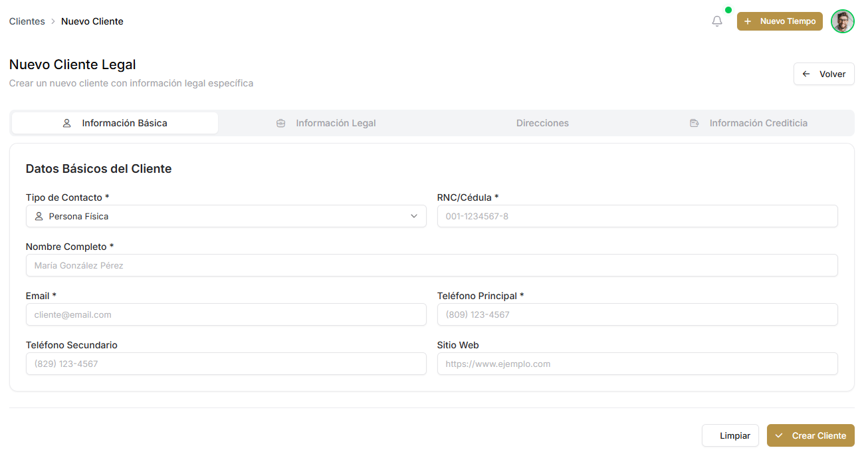This screenshot has height=460, width=868.
Task: Click the card icon on Información Crediticia tab
Action: pos(694,123)
